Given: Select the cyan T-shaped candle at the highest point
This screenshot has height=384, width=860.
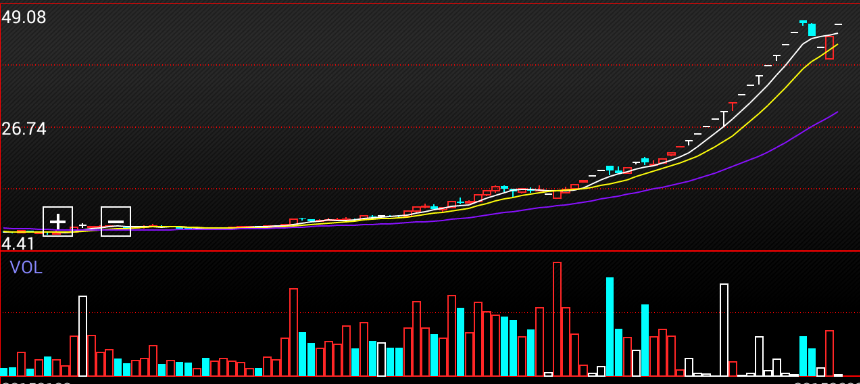Looking at the screenshot, I should coord(803,22).
